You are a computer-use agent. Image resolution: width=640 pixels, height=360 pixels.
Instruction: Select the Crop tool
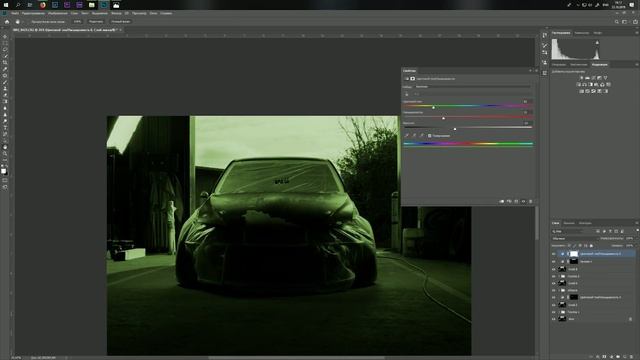[x=5, y=62]
